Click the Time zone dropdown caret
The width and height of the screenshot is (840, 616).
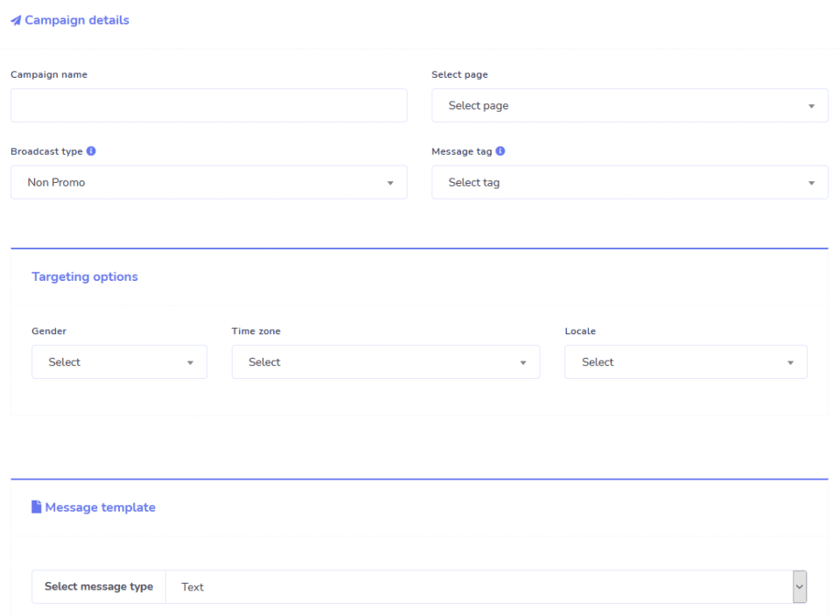[x=523, y=363]
